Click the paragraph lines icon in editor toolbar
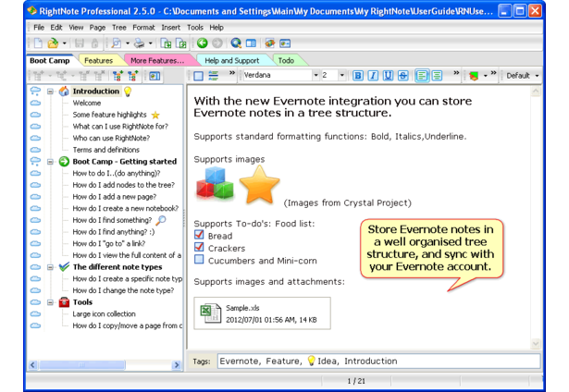 (x=214, y=76)
